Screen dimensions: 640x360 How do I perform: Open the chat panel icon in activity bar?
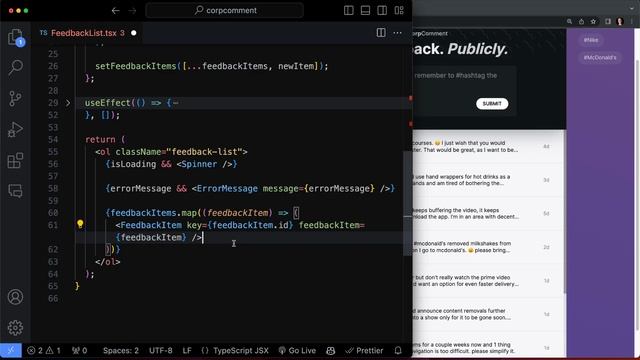(16, 191)
